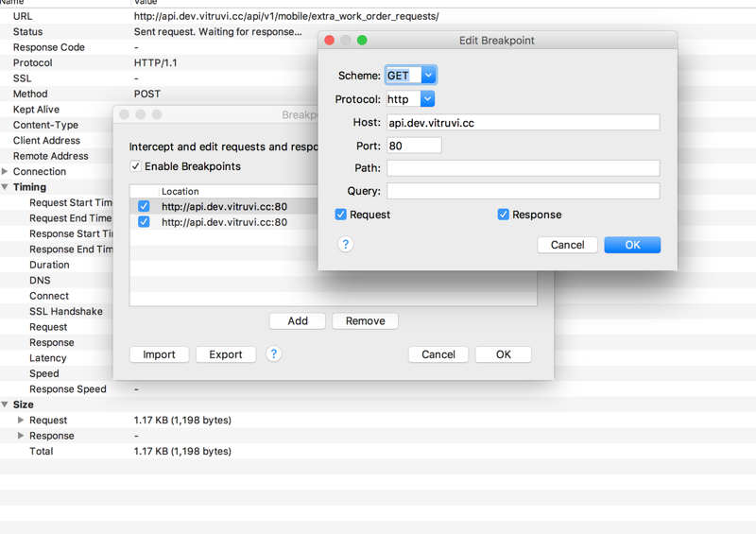Uncheck the first api.dev.vitruvi.cc:80 breakpoint
The height and width of the screenshot is (534, 756).
click(x=144, y=206)
